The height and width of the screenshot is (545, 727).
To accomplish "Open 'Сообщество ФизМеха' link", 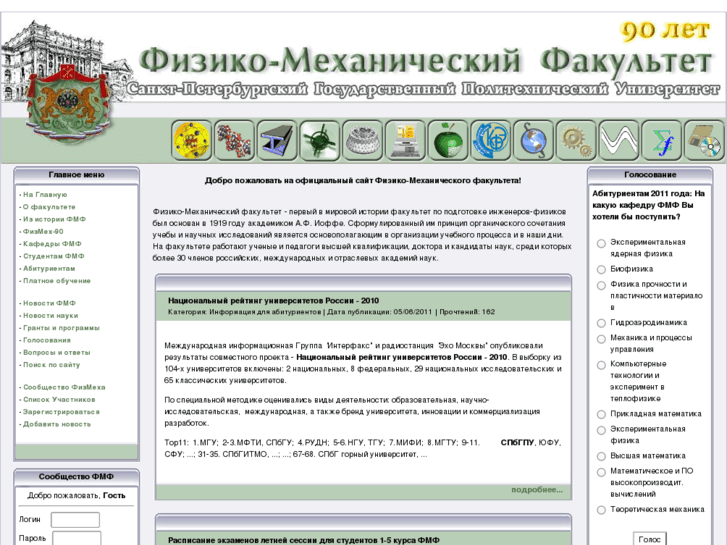I will pyautogui.click(x=64, y=387).
